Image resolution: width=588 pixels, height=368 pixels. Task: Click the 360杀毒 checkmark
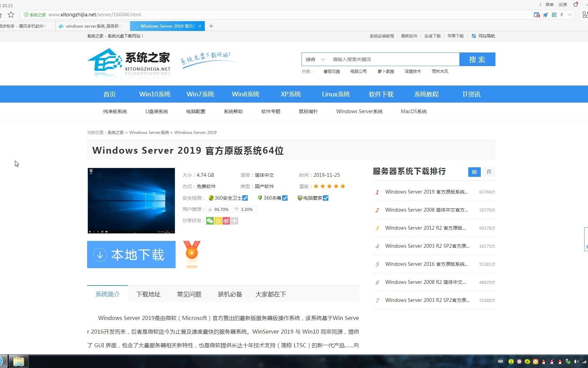point(285,198)
